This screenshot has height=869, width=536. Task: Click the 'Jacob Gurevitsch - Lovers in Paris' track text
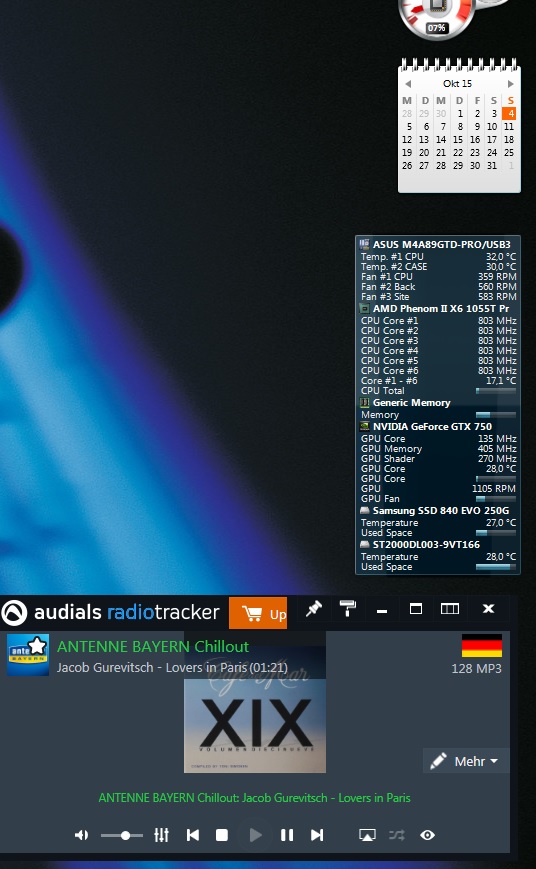tap(152, 667)
